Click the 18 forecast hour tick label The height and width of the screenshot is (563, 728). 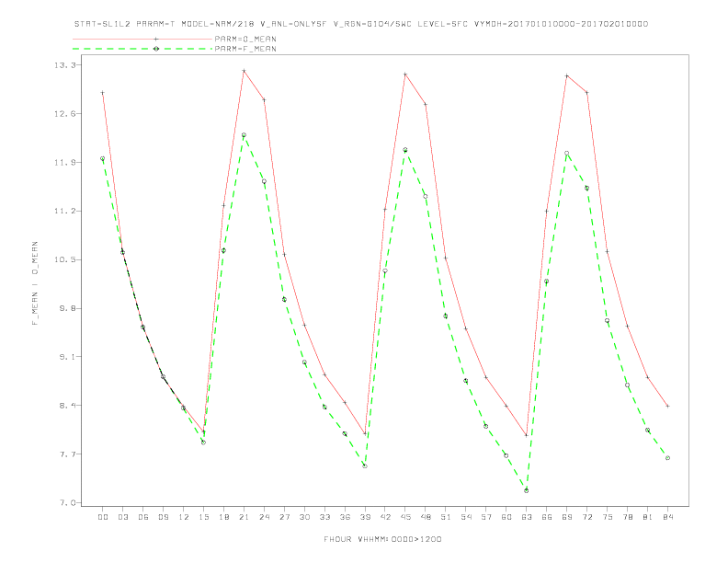[223, 517]
